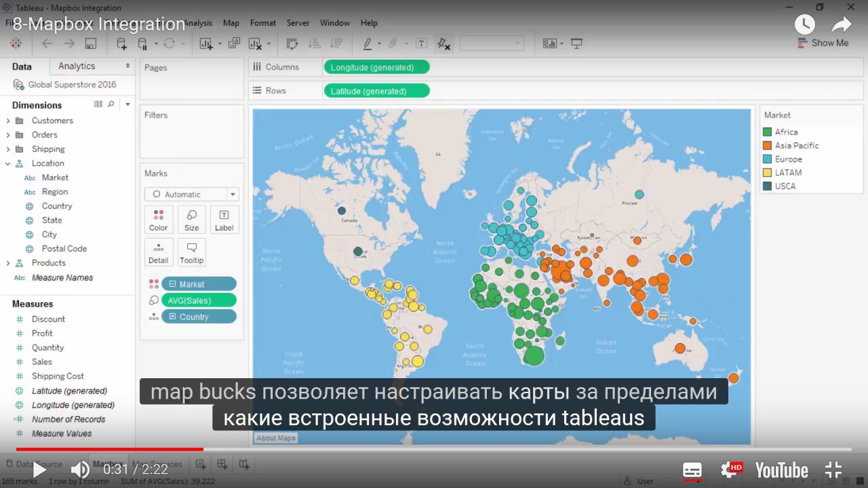Screen dimensions: 868x488
Task: Click the search icon in Dimensions header
Action: click(111, 104)
